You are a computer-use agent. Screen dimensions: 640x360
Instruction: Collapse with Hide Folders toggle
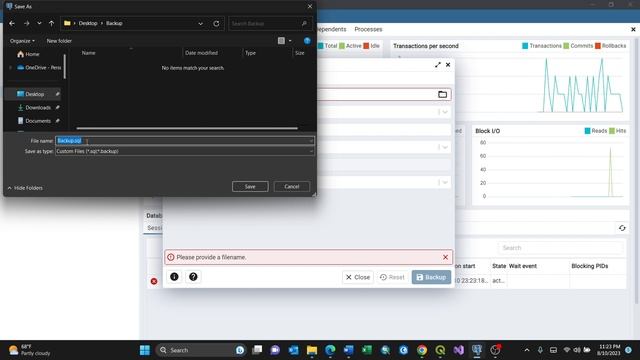(x=25, y=188)
